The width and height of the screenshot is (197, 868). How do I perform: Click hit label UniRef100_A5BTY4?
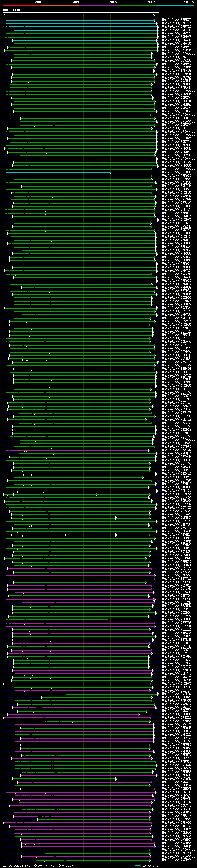(177, 853)
